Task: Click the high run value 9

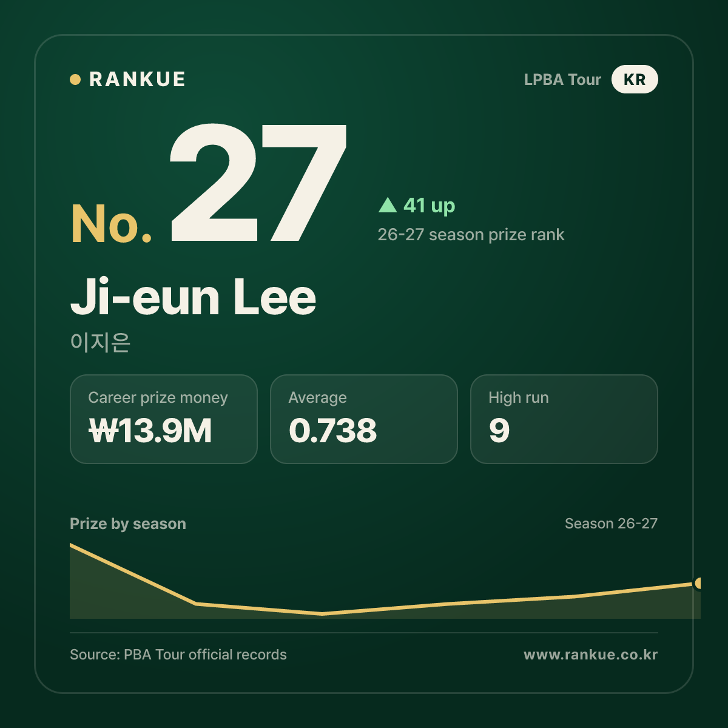Action: pos(499,431)
